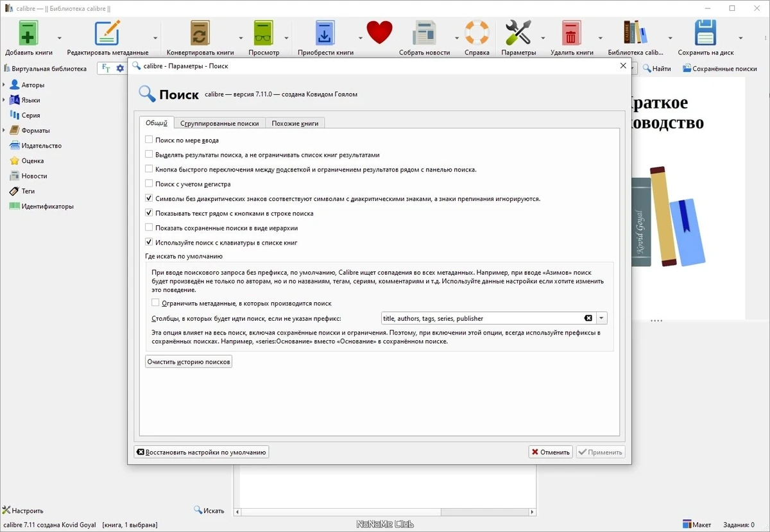The width and height of the screenshot is (770, 532).
Task: Open Просмотр dropdown arrow
Action: [x=287, y=37]
